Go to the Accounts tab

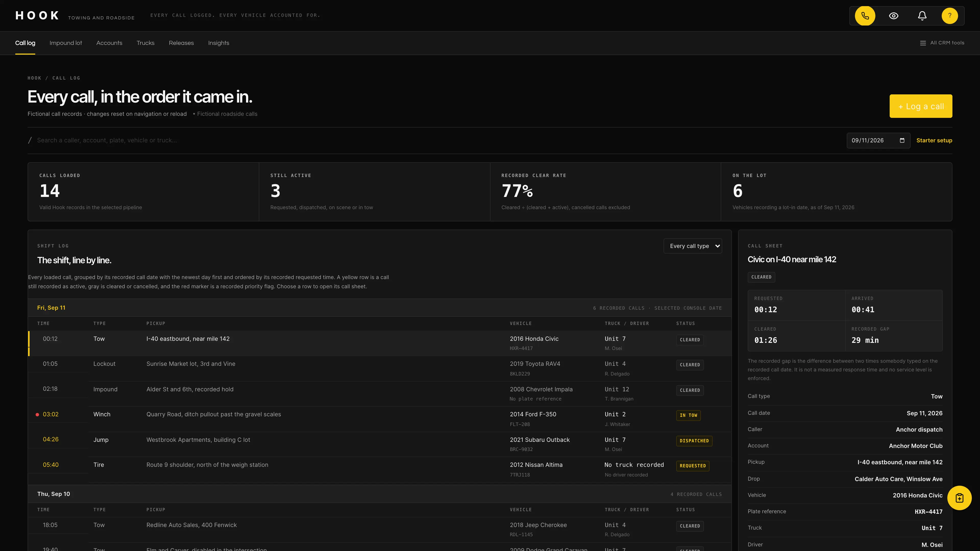pos(109,43)
